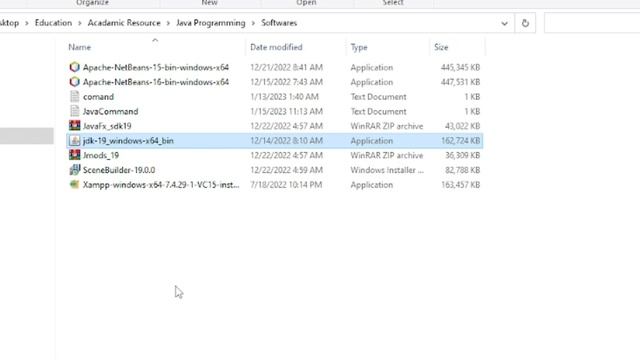Select the JavaFx_sdk19 file name
The height and width of the screenshot is (360, 640).
tap(107, 126)
